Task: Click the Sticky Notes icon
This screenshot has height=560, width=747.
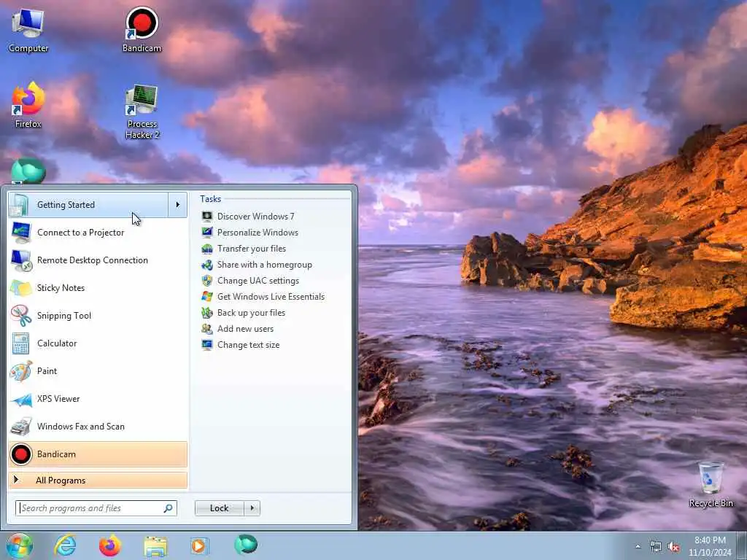Action: coord(21,288)
